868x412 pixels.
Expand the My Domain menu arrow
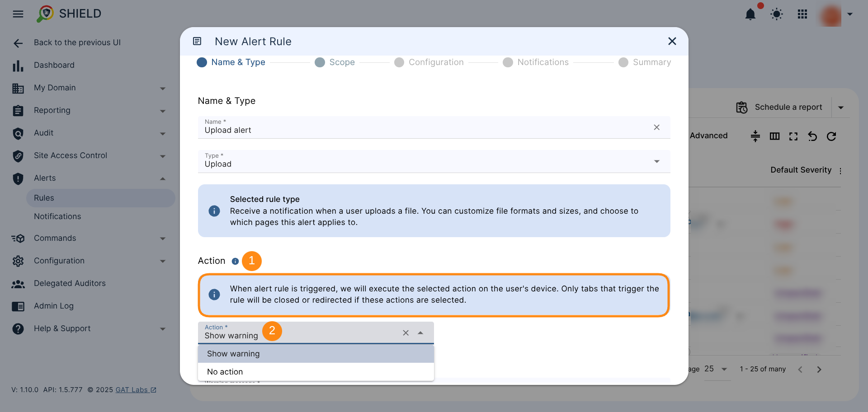point(163,89)
